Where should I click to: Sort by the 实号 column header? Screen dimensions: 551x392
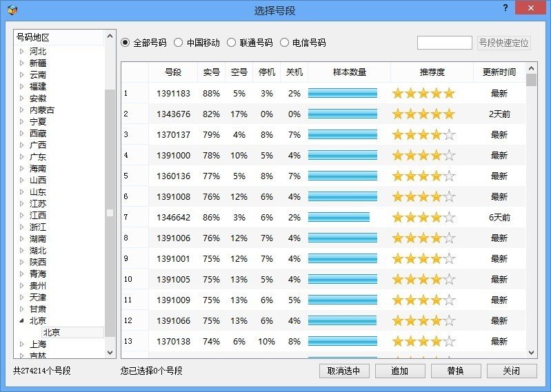pos(212,72)
